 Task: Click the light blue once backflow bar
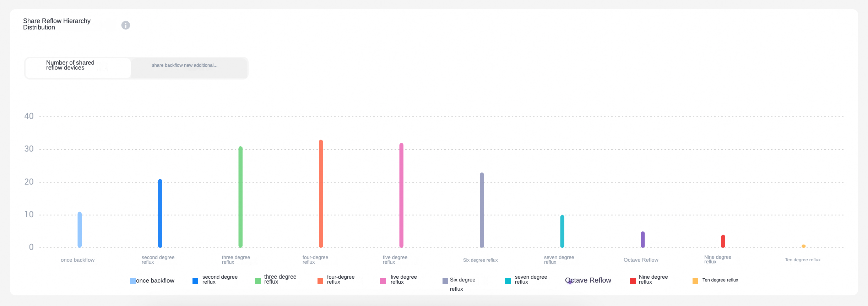[x=80, y=230]
